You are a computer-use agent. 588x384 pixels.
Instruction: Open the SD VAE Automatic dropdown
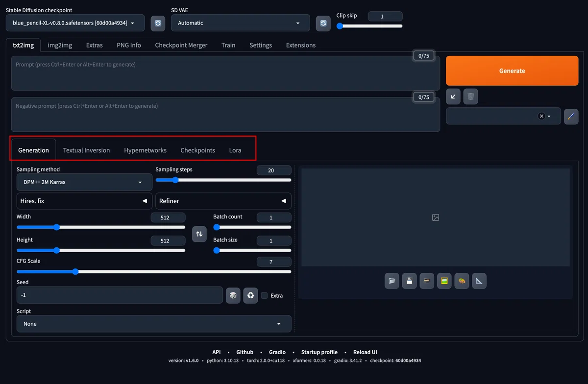click(x=241, y=23)
